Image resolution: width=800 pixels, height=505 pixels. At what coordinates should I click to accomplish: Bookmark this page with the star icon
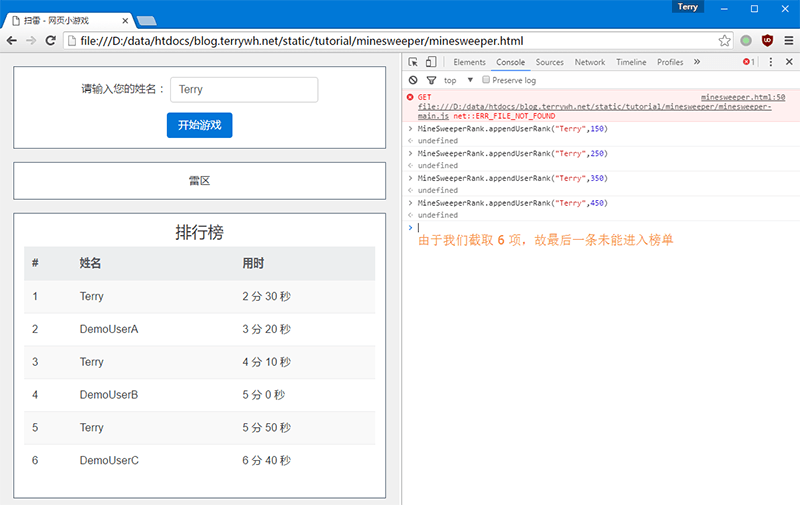[x=724, y=41]
